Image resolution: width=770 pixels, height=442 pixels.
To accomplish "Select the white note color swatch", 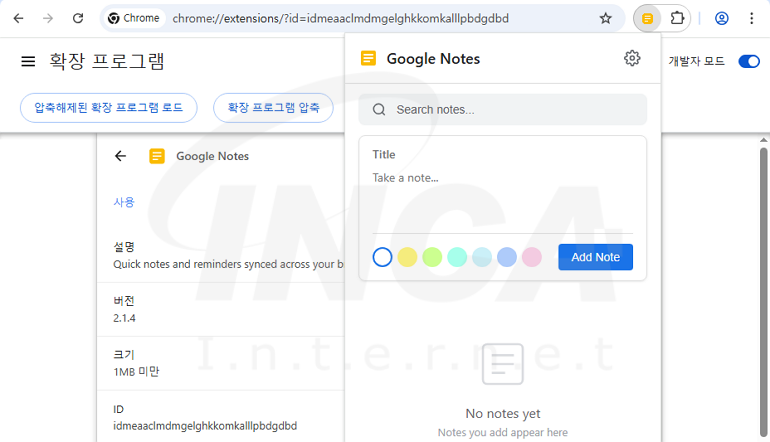I will (x=382, y=257).
